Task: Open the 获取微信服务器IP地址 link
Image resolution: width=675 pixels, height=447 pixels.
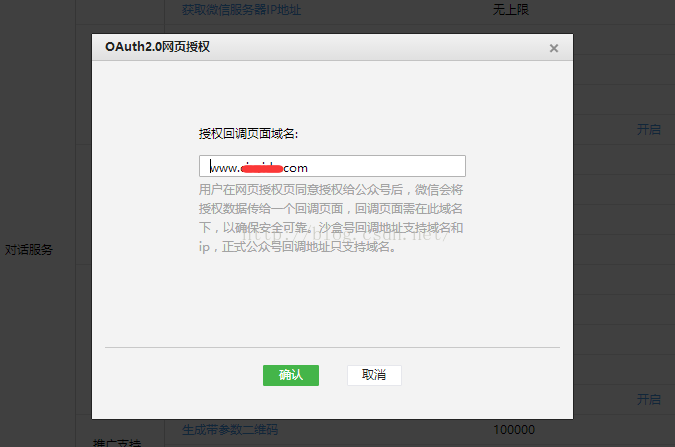Action: tap(241, 10)
